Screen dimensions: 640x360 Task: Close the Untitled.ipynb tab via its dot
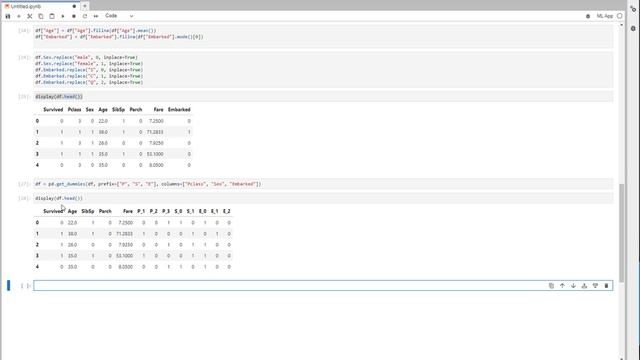(74, 7)
